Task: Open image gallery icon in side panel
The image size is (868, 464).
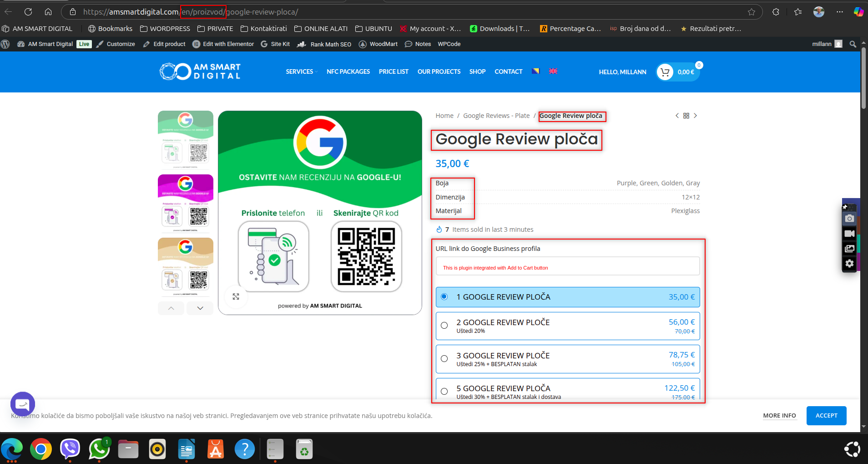Action: pyautogui.click(x=849, y=249)
